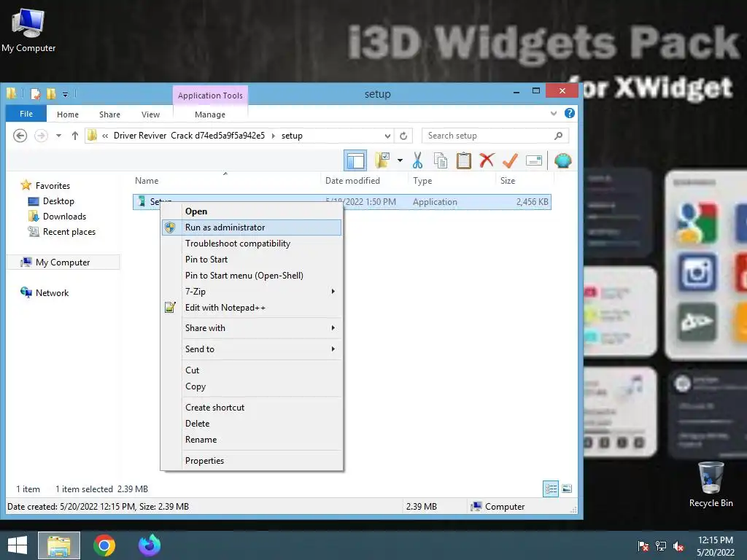
Task: Click the quick access New Folder icon
Action: pos(51,94)
